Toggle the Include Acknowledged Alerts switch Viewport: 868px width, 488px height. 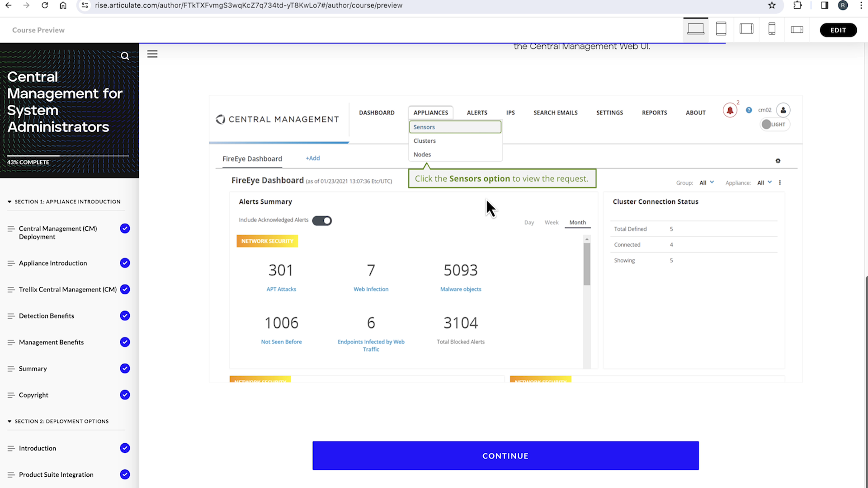click(x=322, y=221)
